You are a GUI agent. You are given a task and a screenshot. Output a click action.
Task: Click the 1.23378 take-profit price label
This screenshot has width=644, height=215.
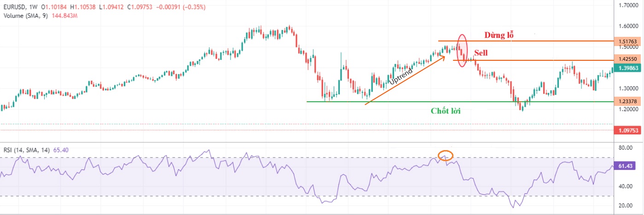[x=628, y=102]
